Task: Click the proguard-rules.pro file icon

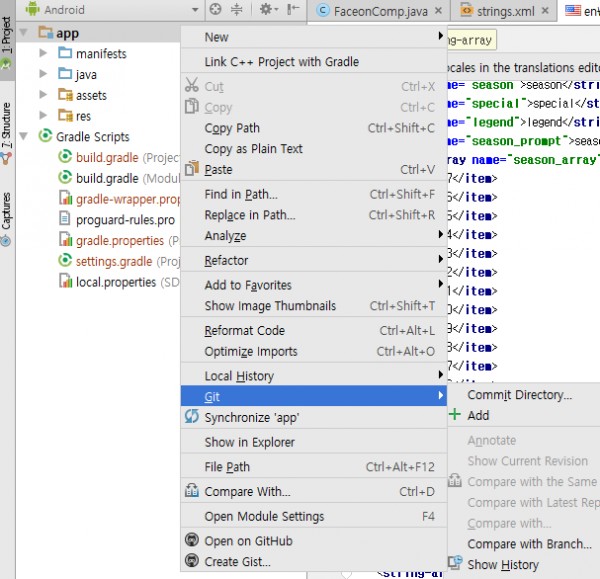Action: click(65, 219)
